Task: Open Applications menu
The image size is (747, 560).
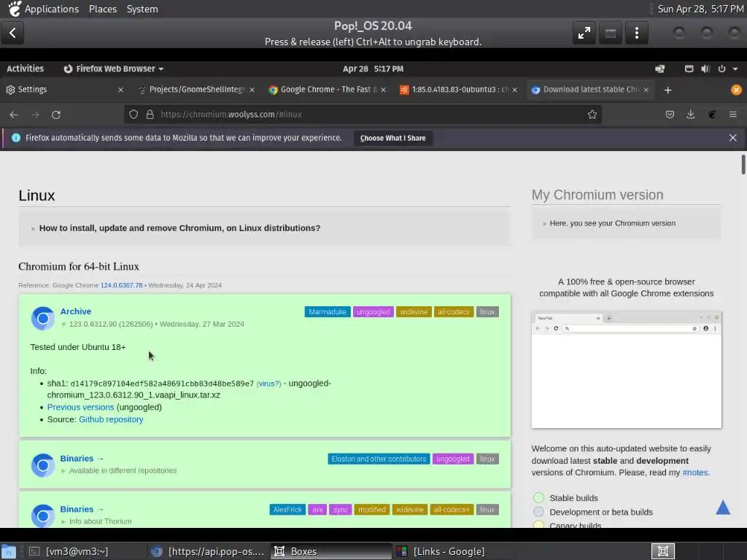Action: click(x=52, y=9)
